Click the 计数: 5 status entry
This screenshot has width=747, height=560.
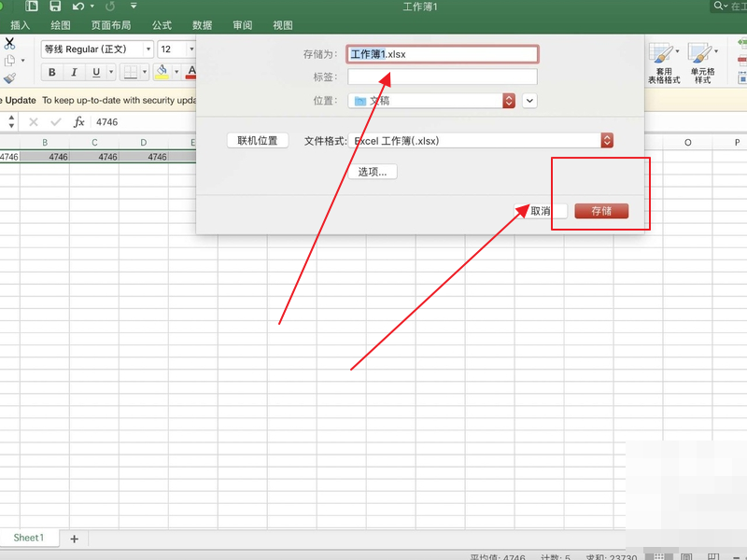(x=556, y=556)
